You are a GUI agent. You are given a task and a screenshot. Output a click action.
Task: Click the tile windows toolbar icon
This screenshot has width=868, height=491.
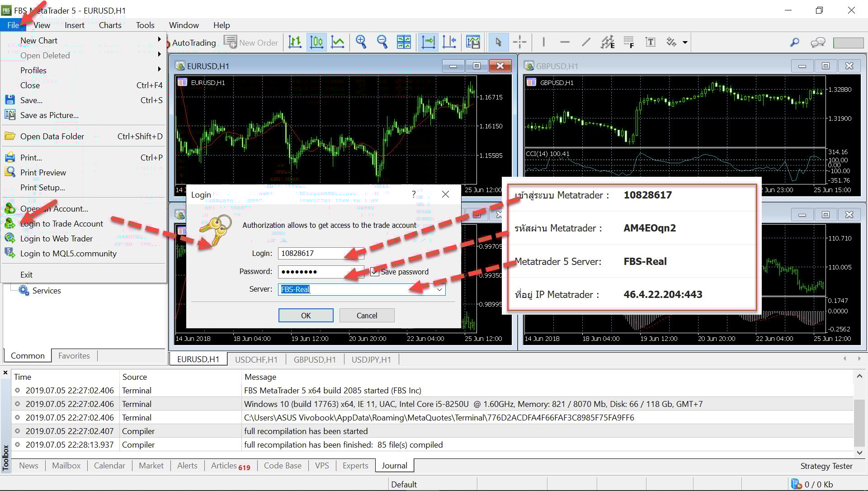click(404, 42)
